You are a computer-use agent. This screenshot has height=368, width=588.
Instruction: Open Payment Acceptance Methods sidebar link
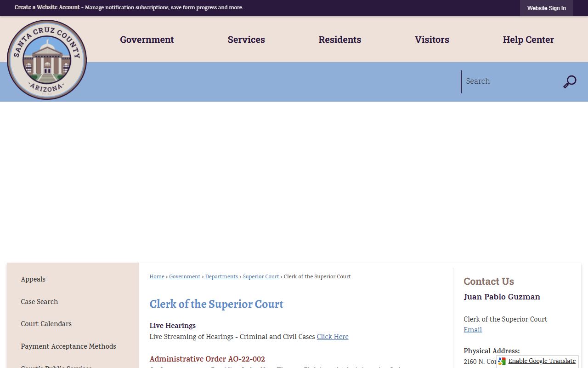pos(68,346)
